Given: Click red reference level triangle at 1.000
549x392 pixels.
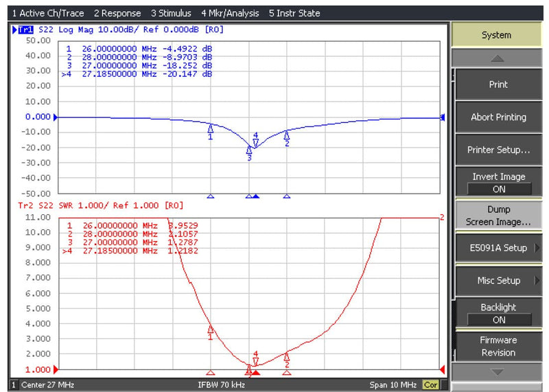Looking at the screenshot, I should (56, 369).
